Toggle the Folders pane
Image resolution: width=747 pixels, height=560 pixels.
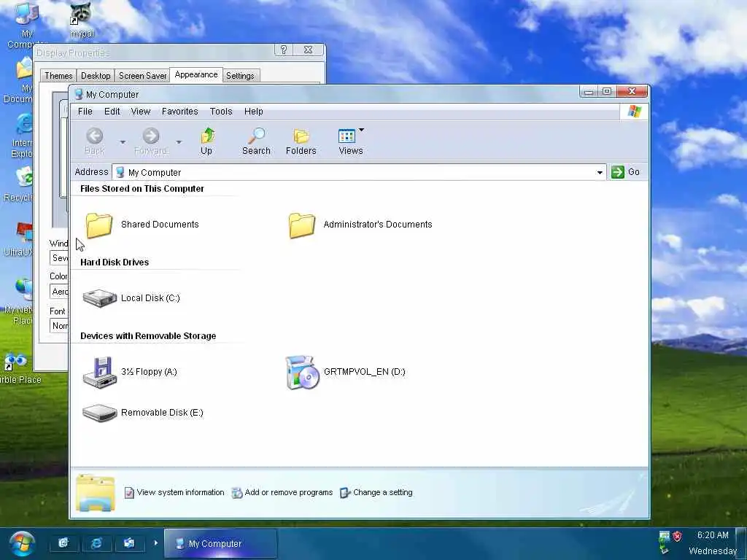(x=301, y=141)
